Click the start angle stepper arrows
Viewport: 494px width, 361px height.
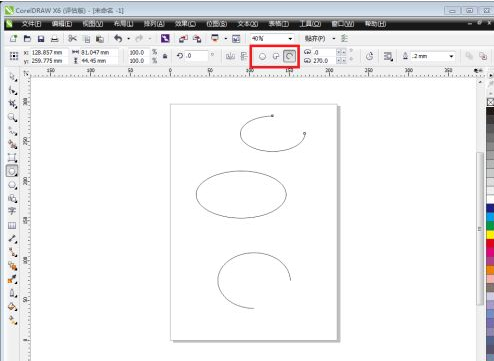(341, 52)
